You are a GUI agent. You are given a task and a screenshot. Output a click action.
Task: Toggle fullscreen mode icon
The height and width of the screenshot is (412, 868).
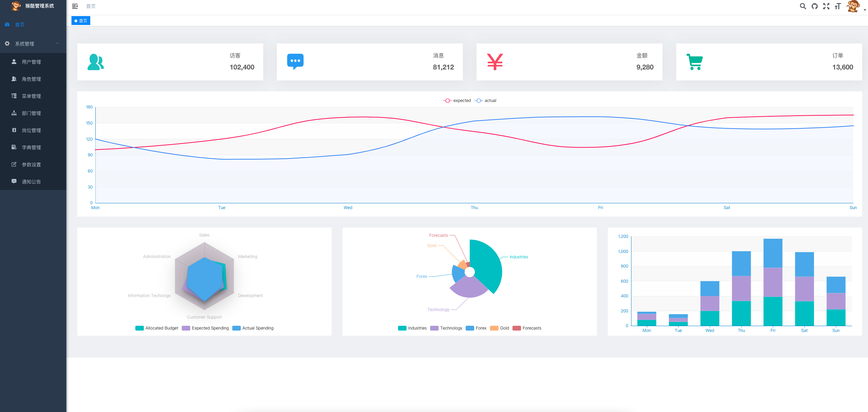(826, 6)
